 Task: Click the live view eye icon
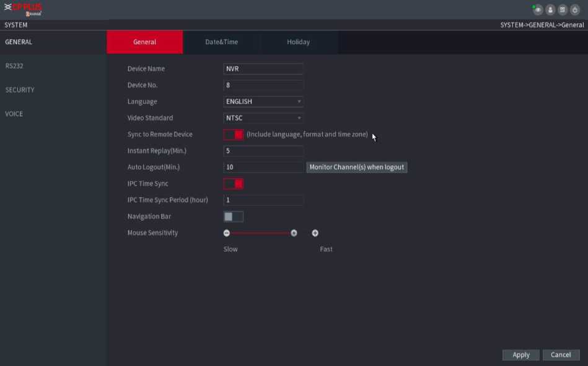pyautogui.click(x=538, y=10)
